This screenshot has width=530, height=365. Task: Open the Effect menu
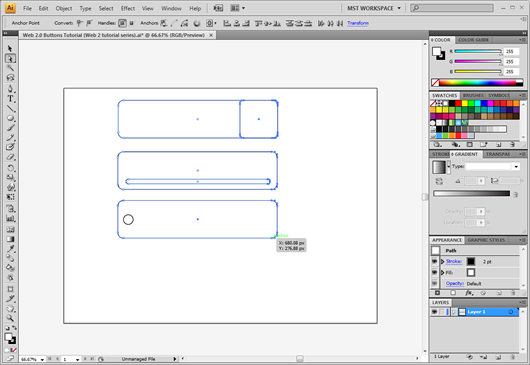pyautogui.click(x=128, y=8)
